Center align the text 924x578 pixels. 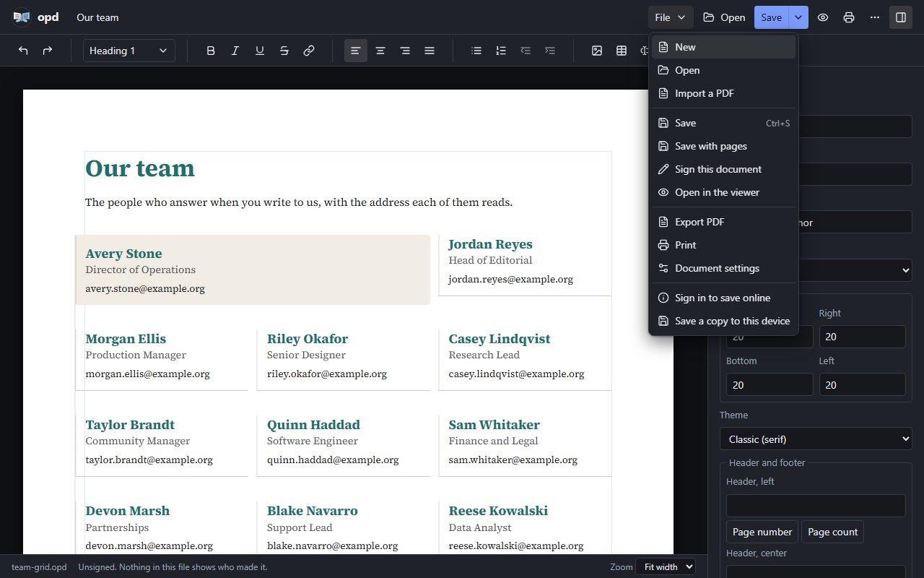coord(380,51)
